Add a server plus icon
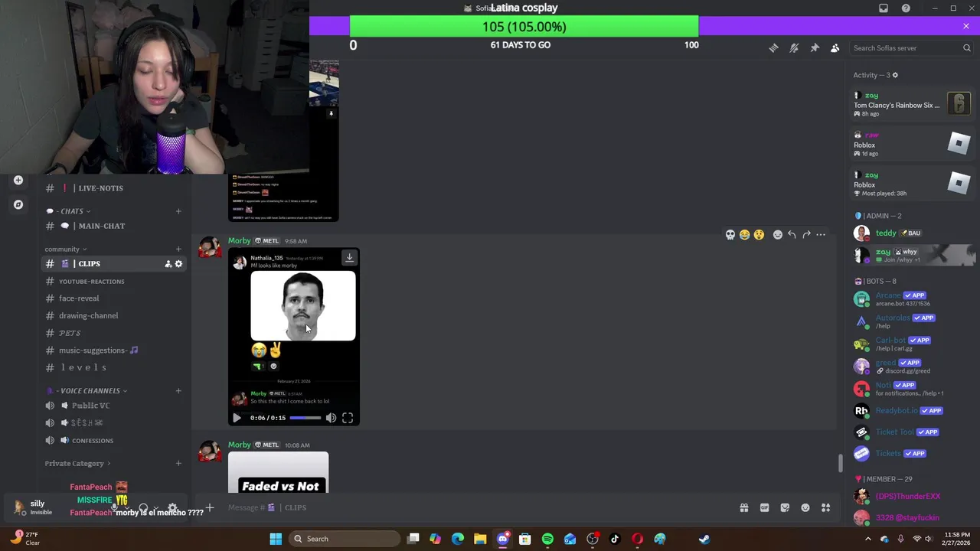The width and height of the screenshot is (980, 551). (x=18, y=181)
